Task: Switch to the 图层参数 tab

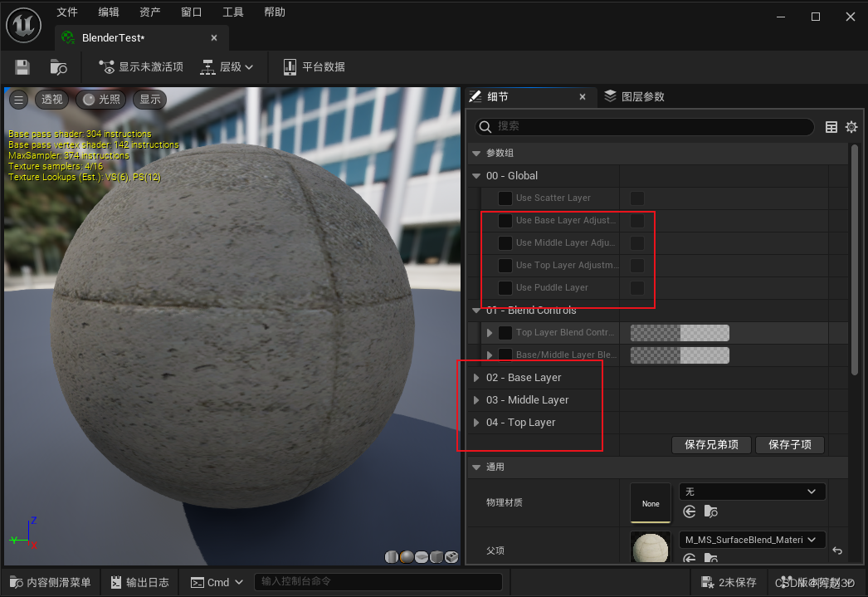Action: coord(634,97)
